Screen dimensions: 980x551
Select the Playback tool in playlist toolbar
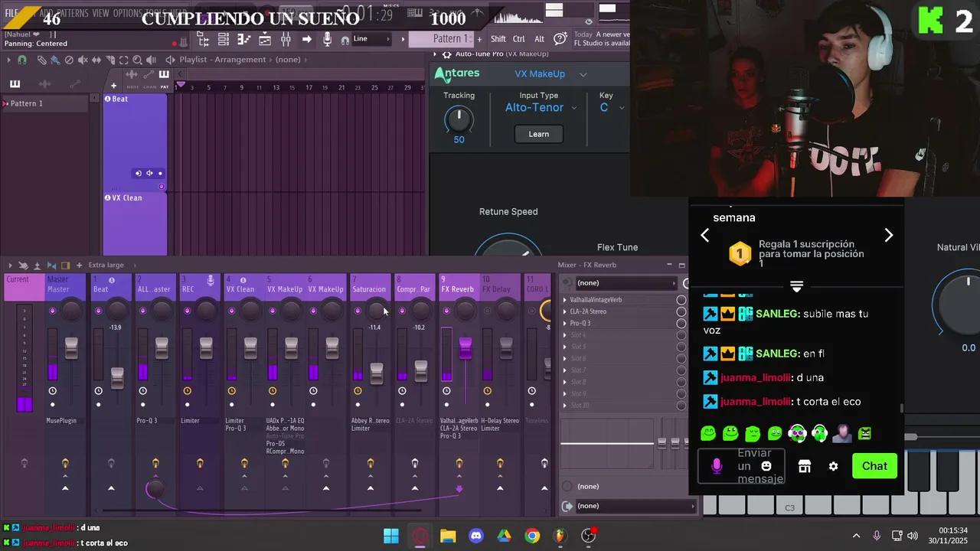click(151, 60)
